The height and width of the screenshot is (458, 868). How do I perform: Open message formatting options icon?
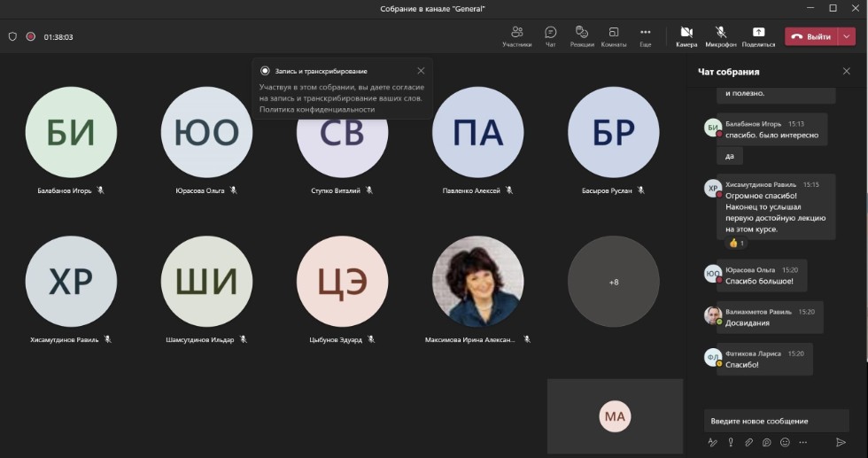[x=712, y=442]
